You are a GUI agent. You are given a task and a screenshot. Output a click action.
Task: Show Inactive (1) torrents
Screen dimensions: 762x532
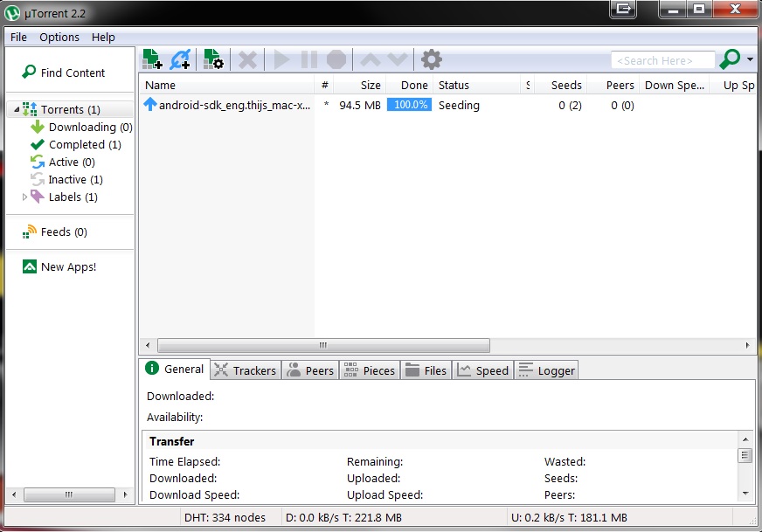click(66, 179)
